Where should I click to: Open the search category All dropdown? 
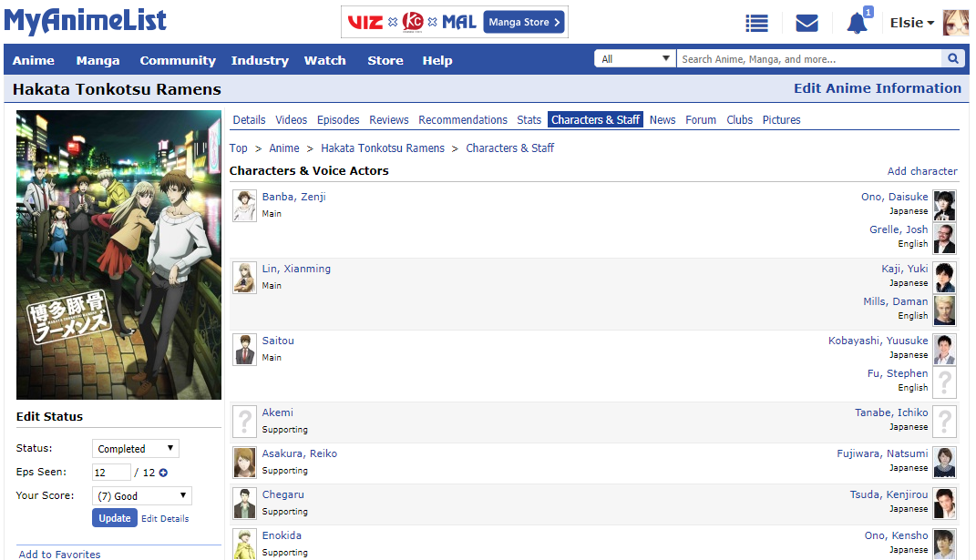pos(635,59)
